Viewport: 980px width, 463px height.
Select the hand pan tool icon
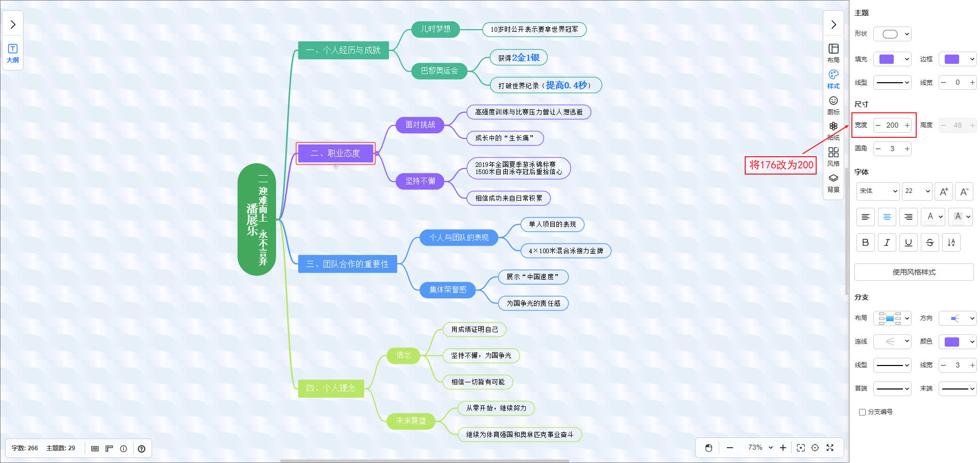[708, 448]
